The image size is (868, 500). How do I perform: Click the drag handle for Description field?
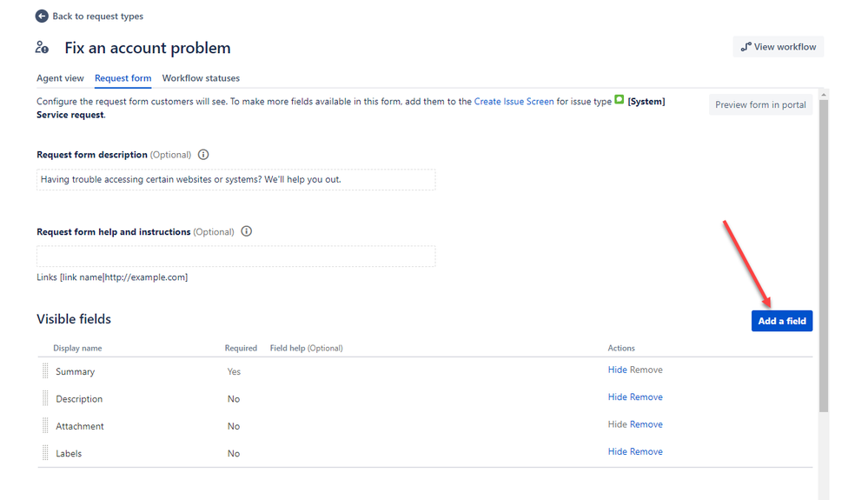tap(45, 399)
